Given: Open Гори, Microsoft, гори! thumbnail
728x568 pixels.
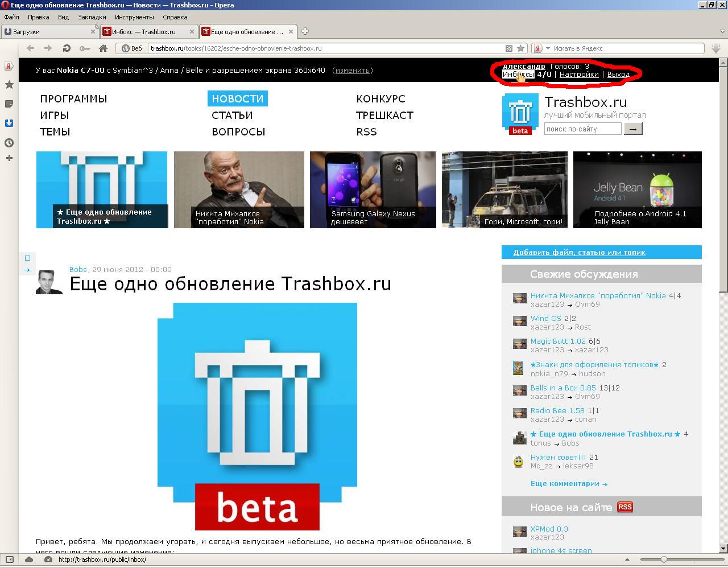Looking at the screenshot, I should tap(505, 190).
